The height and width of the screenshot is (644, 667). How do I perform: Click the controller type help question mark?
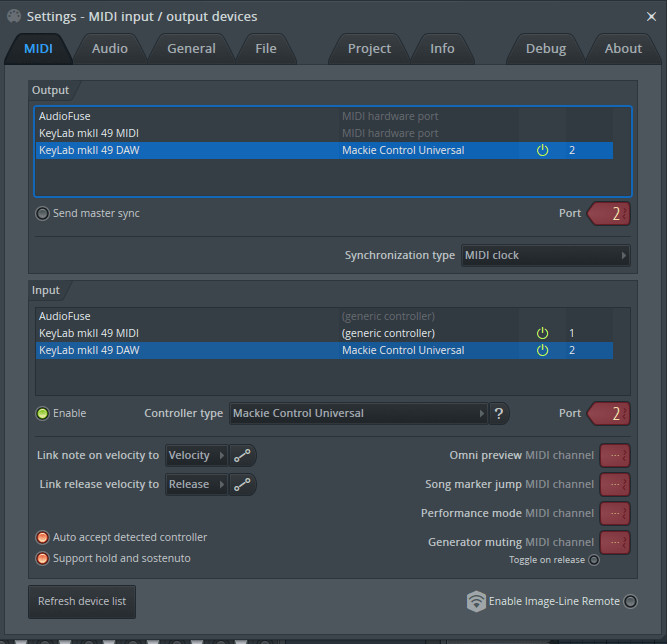tap(499, 413)
